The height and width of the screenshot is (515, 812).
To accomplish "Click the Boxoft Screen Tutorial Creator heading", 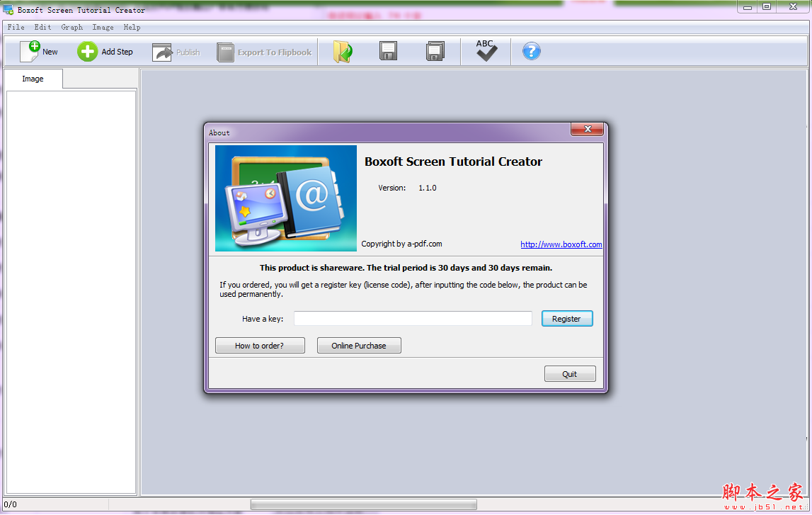I will (453, 162).
